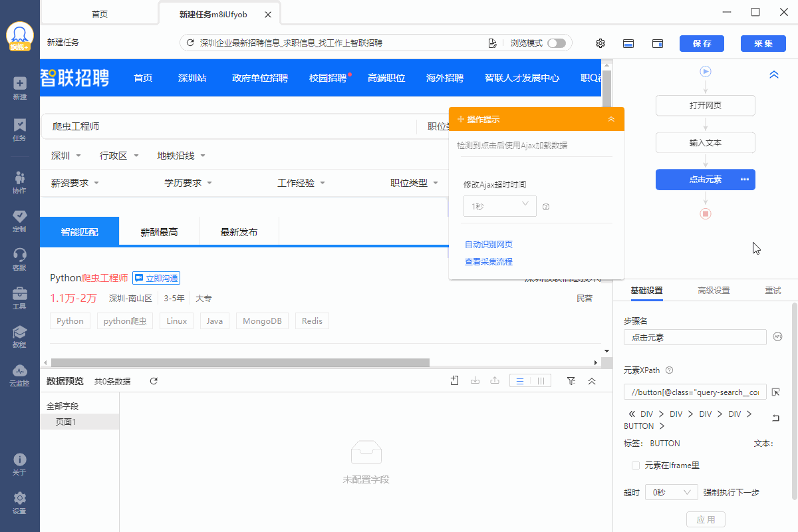798x532 pixels.
Task: Click the webpage's horizontal scrollbar thumb
Action: click(239, 362)
